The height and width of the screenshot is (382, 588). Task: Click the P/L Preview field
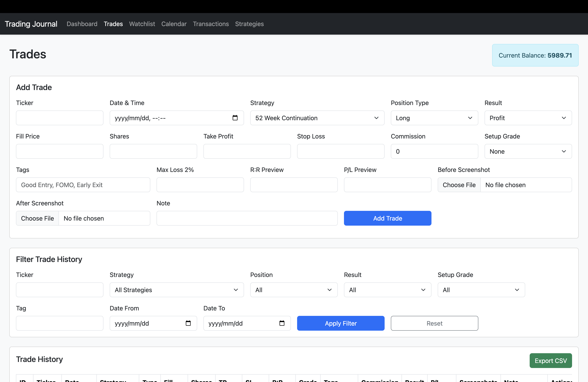pyautogui.click(x=387, y=185)
